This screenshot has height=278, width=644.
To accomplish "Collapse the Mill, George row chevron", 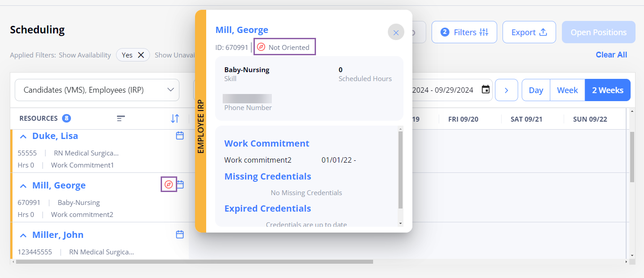I will (23, 186).
